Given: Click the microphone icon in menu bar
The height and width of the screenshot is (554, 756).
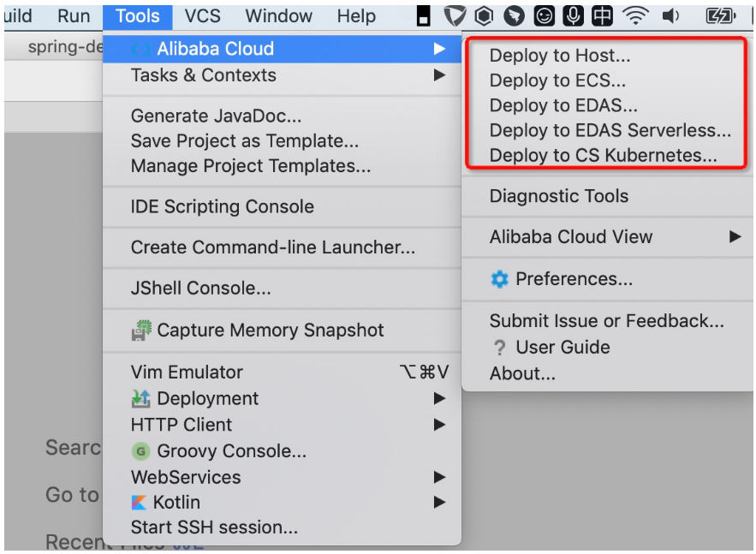Looking at the screenshot, I should coord(574,15).
